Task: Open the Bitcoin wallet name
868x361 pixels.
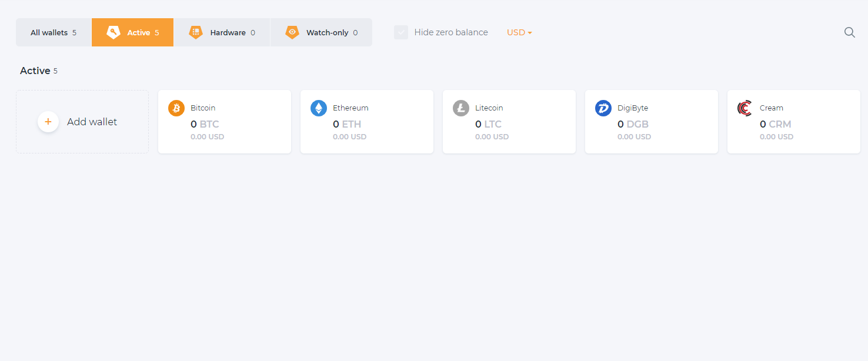Action: 203,108
